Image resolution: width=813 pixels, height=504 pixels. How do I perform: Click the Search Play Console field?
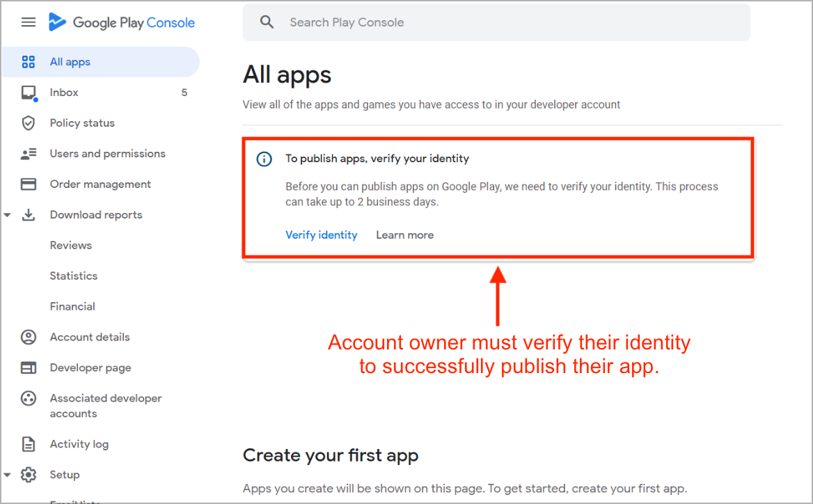(496, 22)
